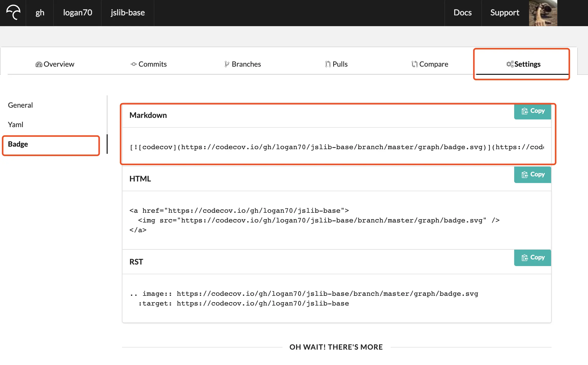This screenshot has height=365, width=588.
Task: Copy the RST badge snippet
Action: pyautogui.click(x=533, y=258)
